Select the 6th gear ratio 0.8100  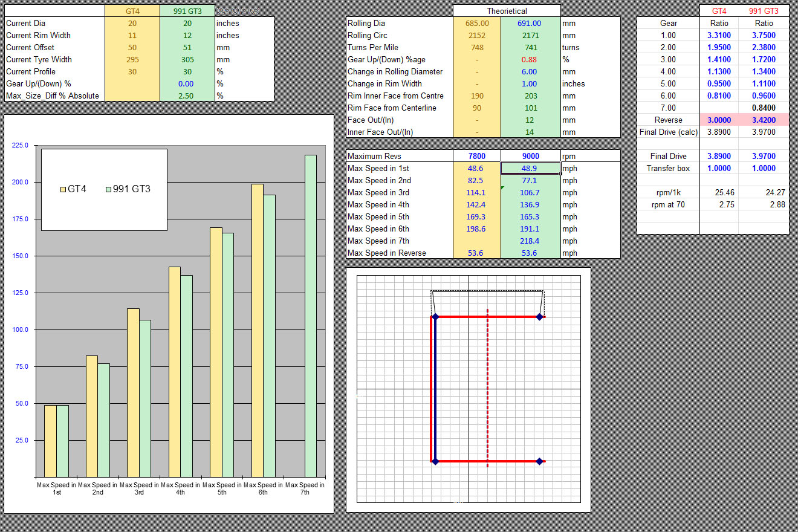tap(719, 96)
